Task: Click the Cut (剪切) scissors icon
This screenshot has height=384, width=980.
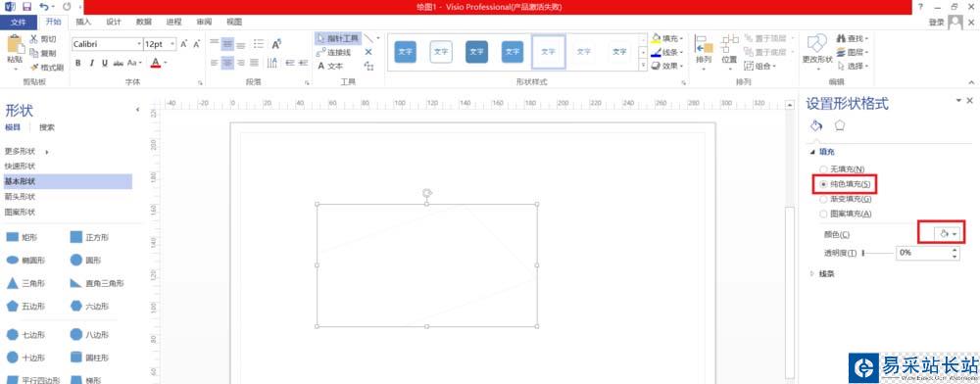Action: 33,39
